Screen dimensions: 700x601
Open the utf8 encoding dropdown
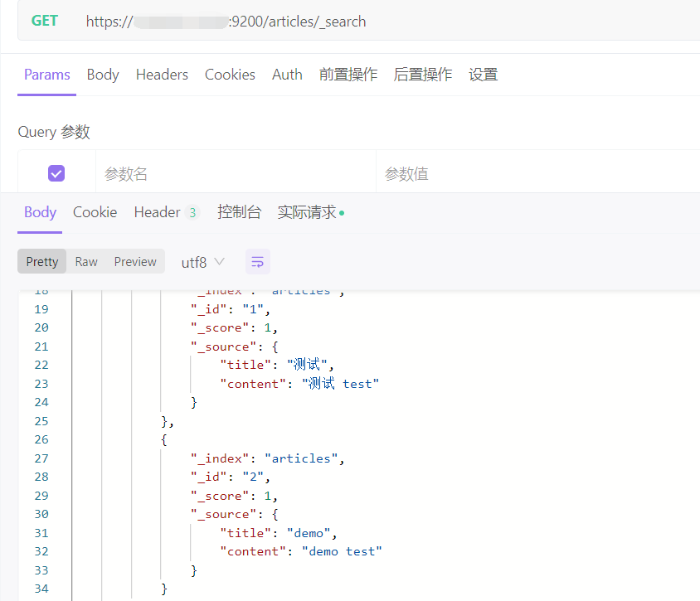pos(203,262)
